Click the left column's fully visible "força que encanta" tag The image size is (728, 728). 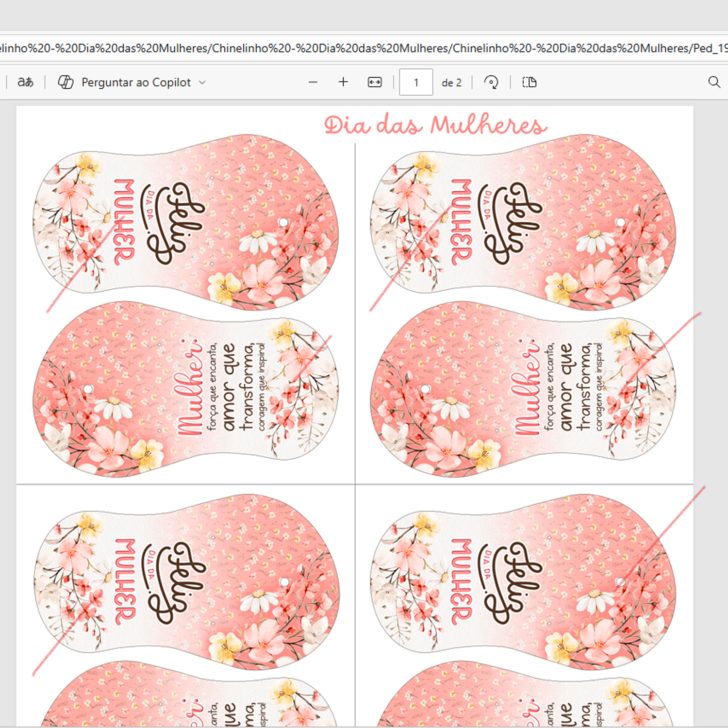coord(186,389)
